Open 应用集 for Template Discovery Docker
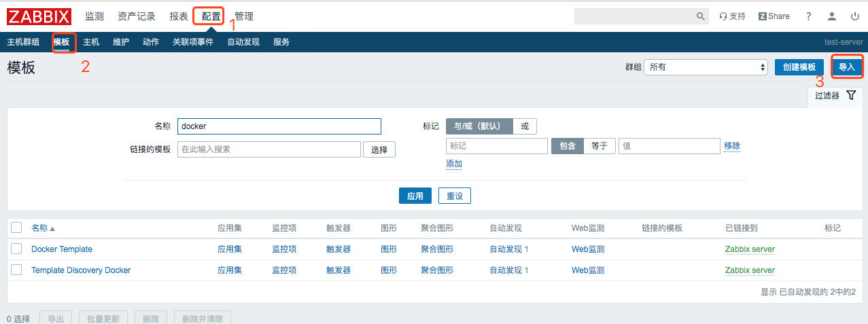Image resolution: width=868 pixels, height=324 pixels. pyautogui.click(x=230, y=270)
